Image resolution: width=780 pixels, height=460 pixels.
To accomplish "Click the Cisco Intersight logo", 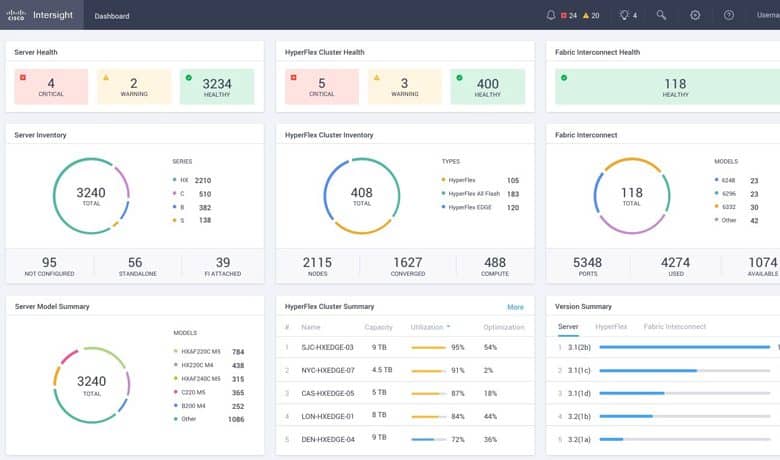I will [40, 15].
